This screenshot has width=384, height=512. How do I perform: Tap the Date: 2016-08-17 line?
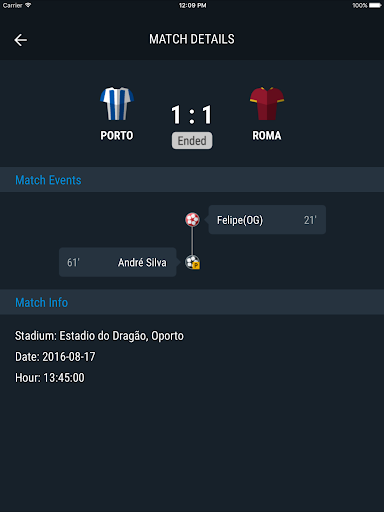tap(55, 357)
